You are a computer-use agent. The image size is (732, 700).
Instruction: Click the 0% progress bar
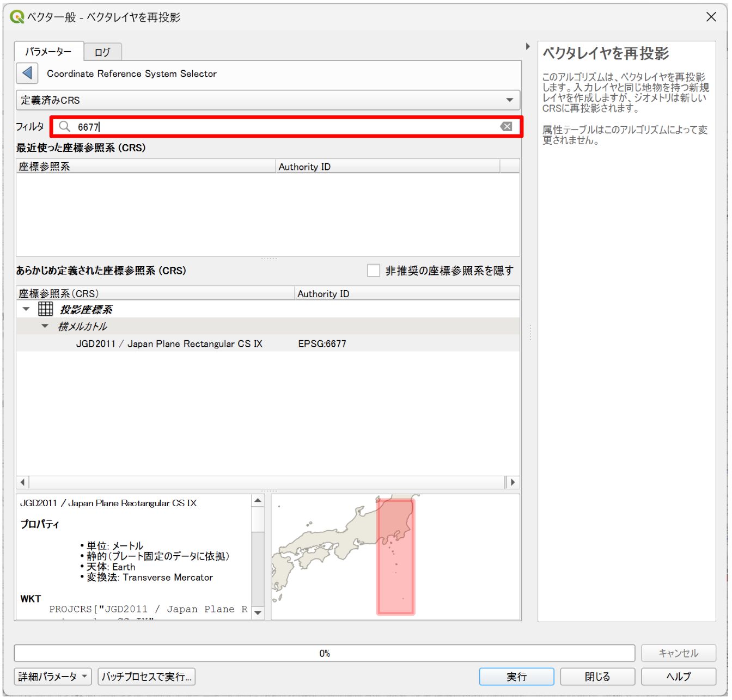tap(325, 653)
